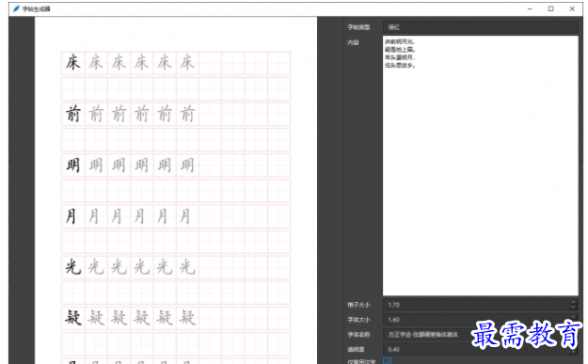
Task: Click the bold 月 character in the preview
Action: coord(72,216)
